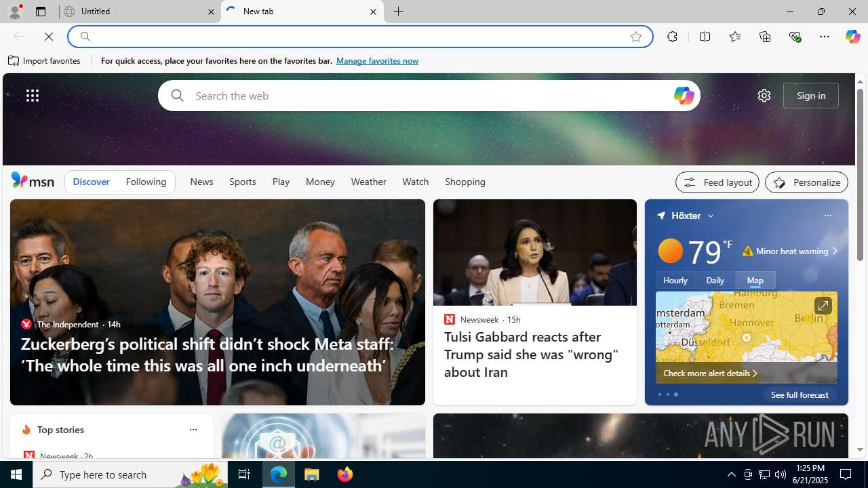Open the Money section
868x488 pixels.
(320, 182)
